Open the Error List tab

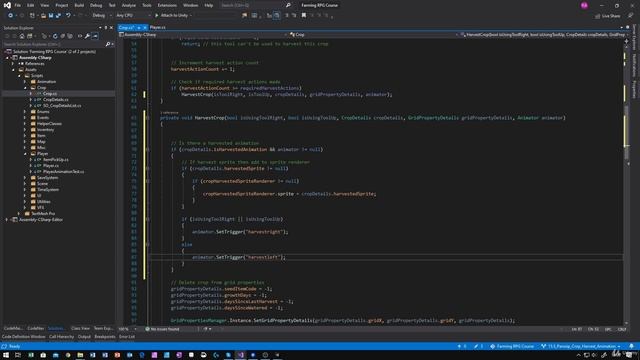(127, 337)
